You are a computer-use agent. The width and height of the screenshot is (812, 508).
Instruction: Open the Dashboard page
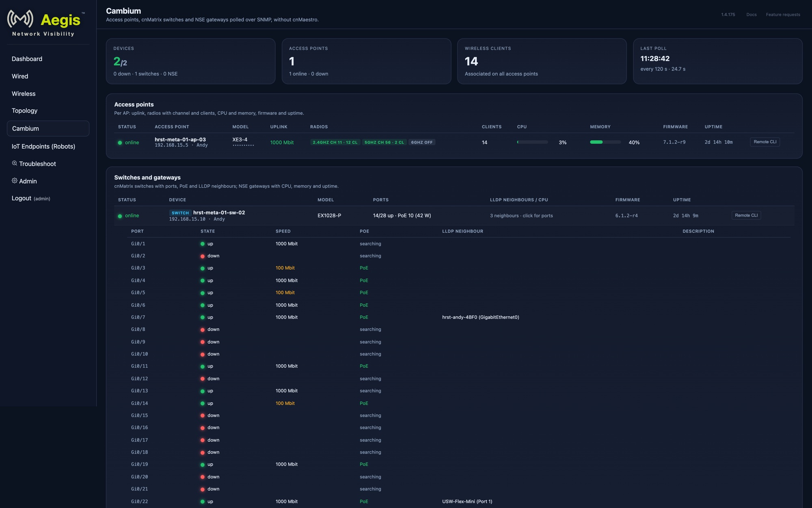coord(27,59)
